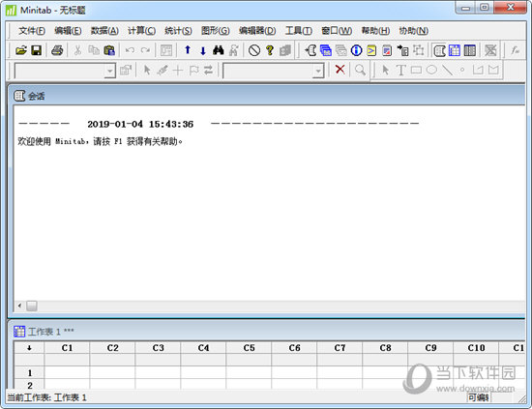The height and width of the screenshot is (409, 532).
Task: Open History with yellow prompt icon
Action: tap(371, 50)
